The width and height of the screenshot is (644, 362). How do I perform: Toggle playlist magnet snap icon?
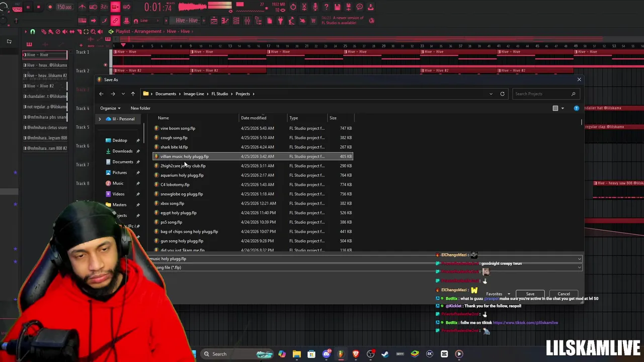pos(32,31)
